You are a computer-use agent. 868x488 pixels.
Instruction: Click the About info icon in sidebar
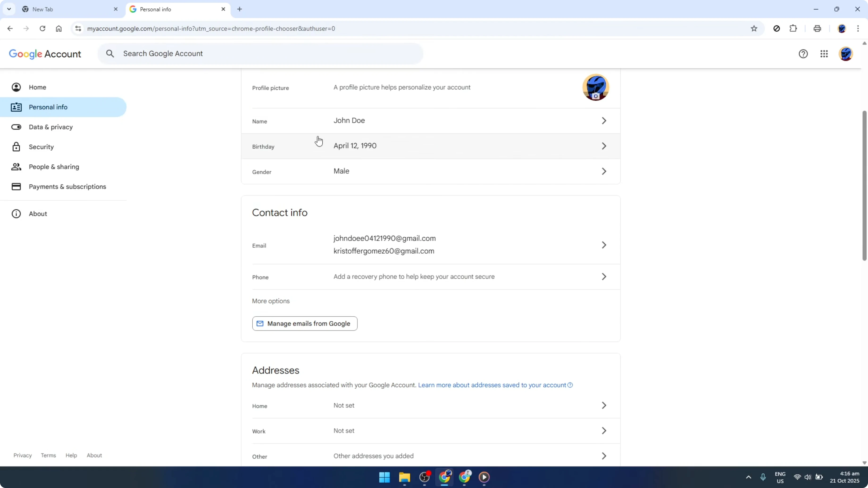[16, 214]
